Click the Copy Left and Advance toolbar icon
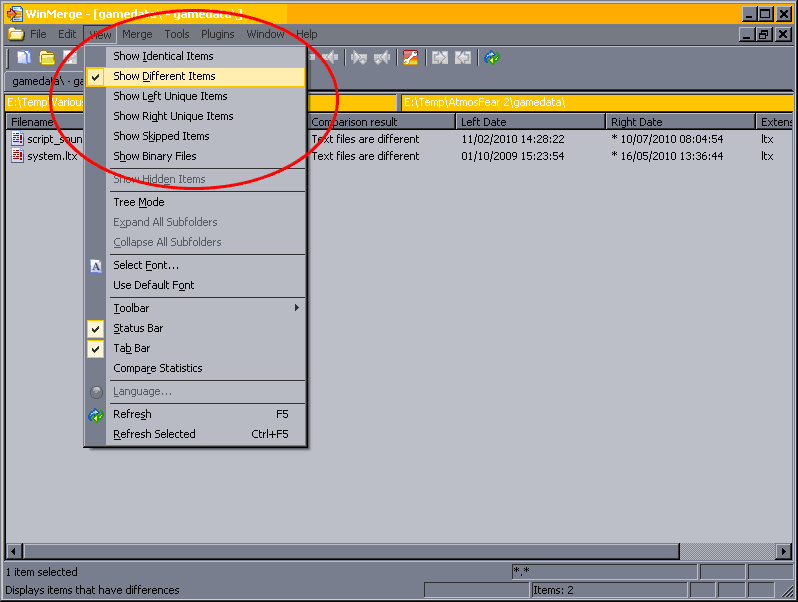 coord(382,58)
